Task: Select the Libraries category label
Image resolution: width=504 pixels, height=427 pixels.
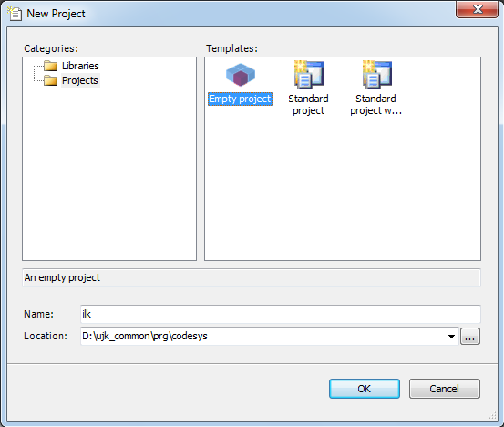Action: (80, 66)
